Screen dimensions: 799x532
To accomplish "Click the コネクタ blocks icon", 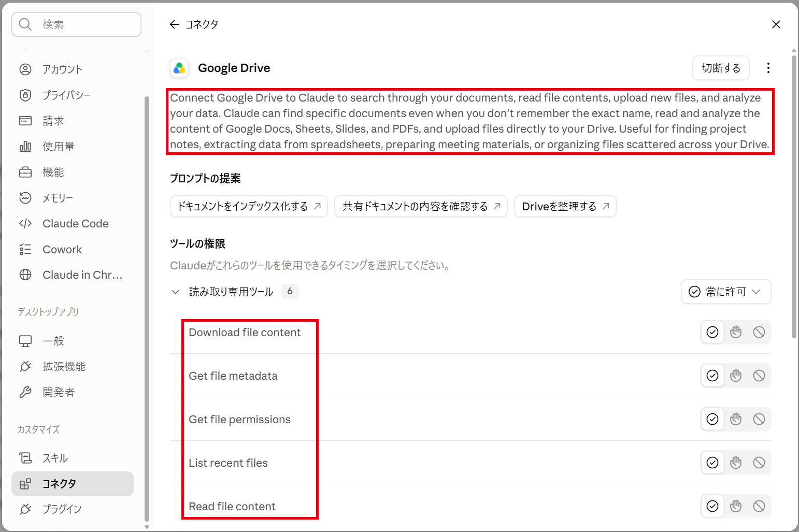I will point(25,484).
